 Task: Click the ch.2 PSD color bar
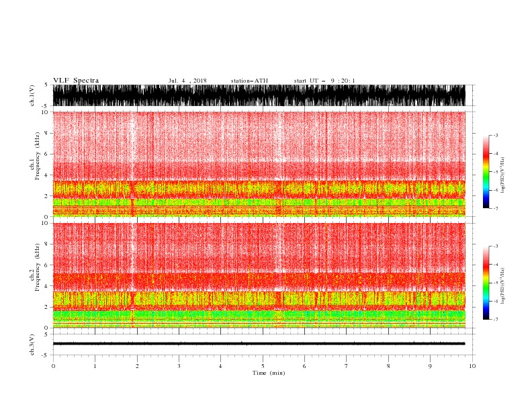(x=486, y=283)
